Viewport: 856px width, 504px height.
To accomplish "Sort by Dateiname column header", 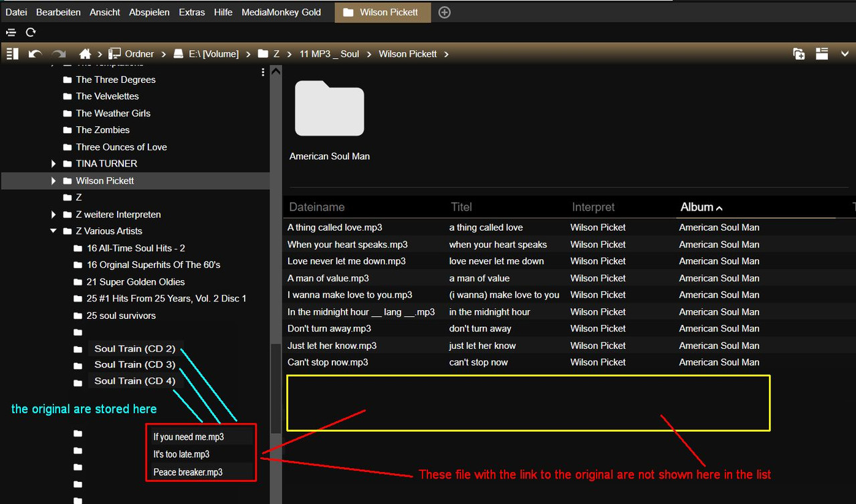I will [317, 207].
